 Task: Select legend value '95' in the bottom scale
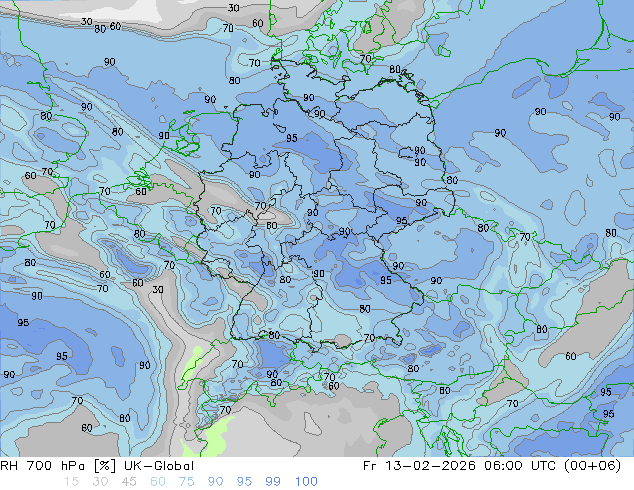(244, 482)
